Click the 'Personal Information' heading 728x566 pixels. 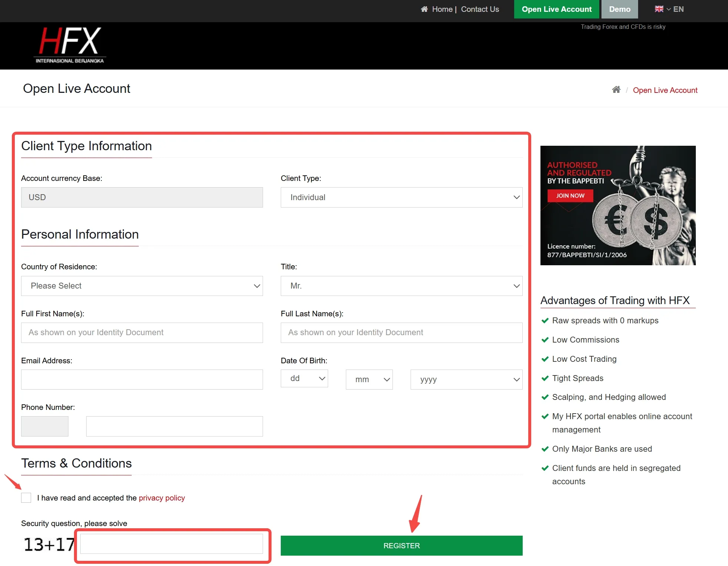(x=80, y=234)
